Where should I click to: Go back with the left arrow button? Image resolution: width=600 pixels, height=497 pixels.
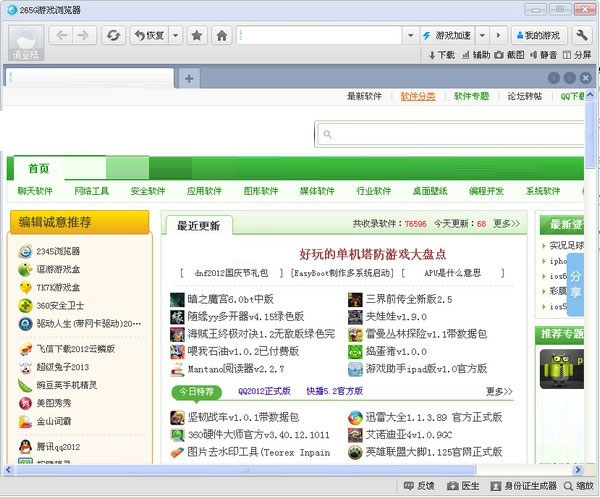61,36
